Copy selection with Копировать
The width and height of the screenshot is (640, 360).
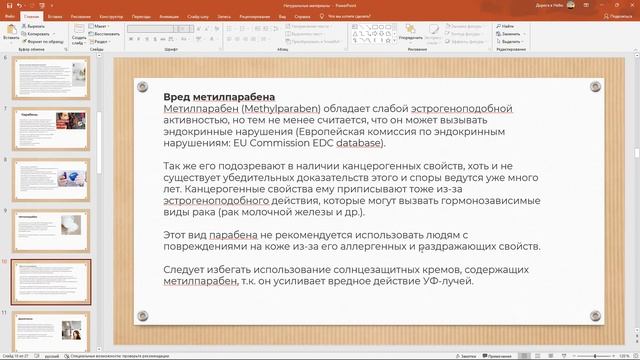tap(36, 34)
